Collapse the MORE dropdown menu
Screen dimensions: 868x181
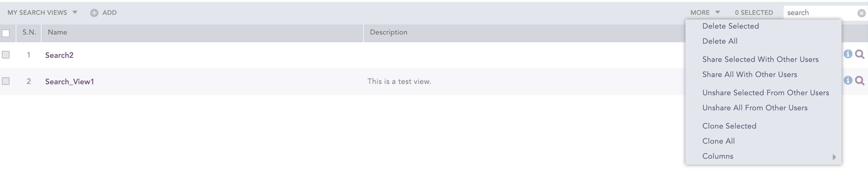(x=705, y=13)
